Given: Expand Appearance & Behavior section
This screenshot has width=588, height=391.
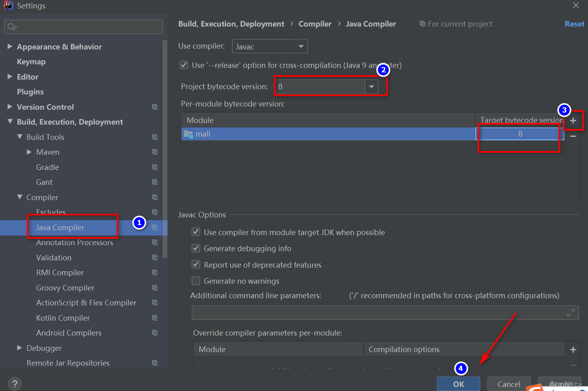Looking at the screenshot, I should [x=10, y=47].
